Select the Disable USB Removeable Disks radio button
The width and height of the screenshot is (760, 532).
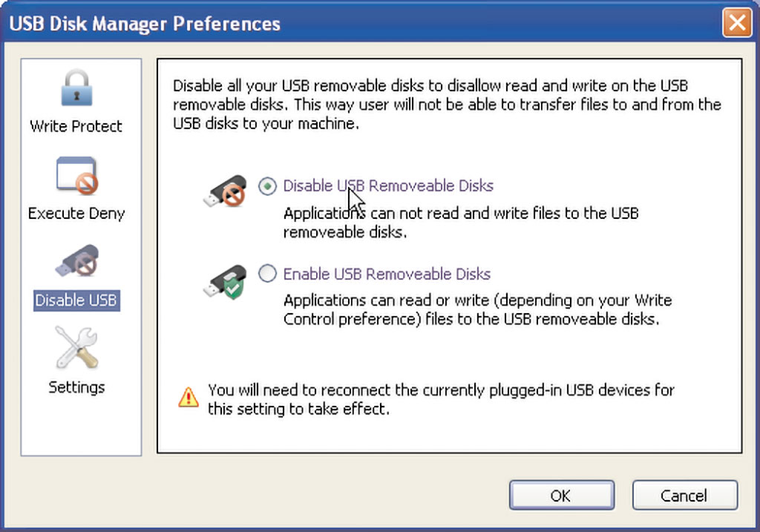[267, 186]
